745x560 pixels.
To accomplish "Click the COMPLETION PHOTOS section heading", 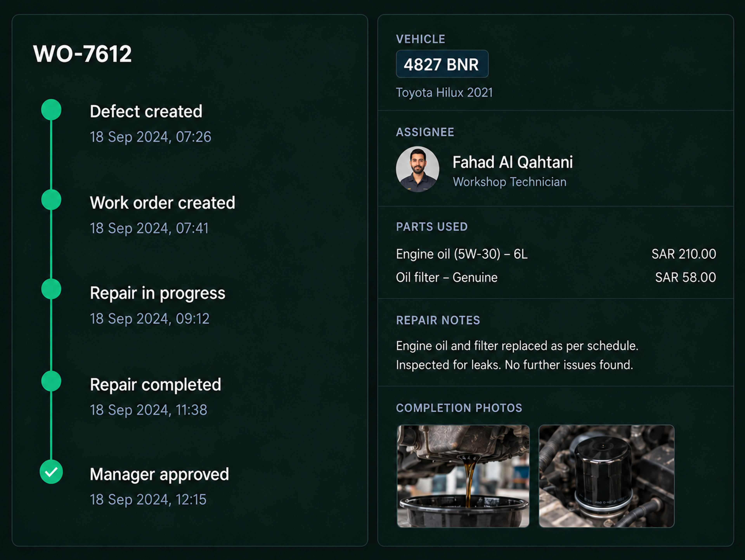I will (459, 408).
